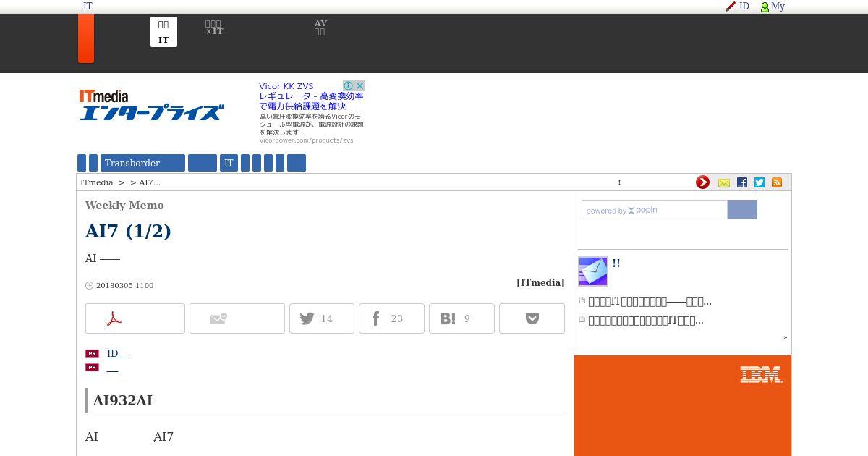Viewport: 868px width, 456px height.
Task: Share article on Twitter, count 14
Action: [x=322, y=318]
